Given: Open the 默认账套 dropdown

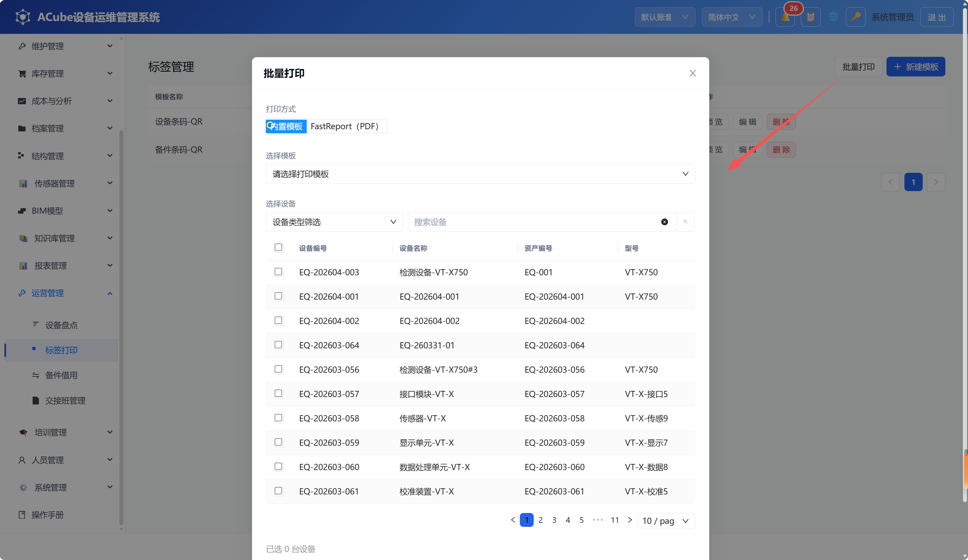Looking at the screenshot, I should tap(665, 17).
